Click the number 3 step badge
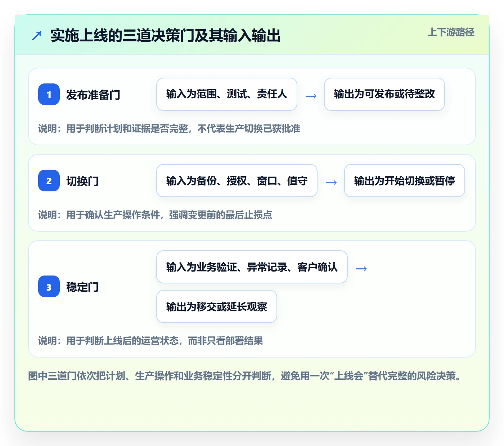Image resolution: width=504 pixels, height=446 pixels. click(x=49, y=286)
